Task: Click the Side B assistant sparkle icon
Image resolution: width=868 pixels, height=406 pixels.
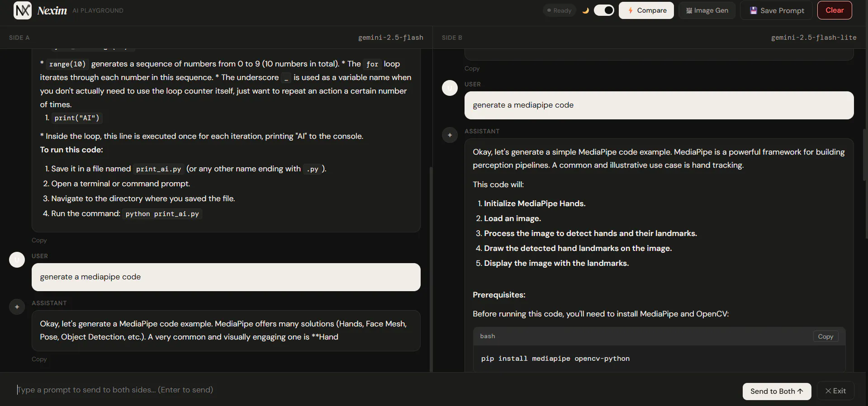Action: click(x=450, y=135)
